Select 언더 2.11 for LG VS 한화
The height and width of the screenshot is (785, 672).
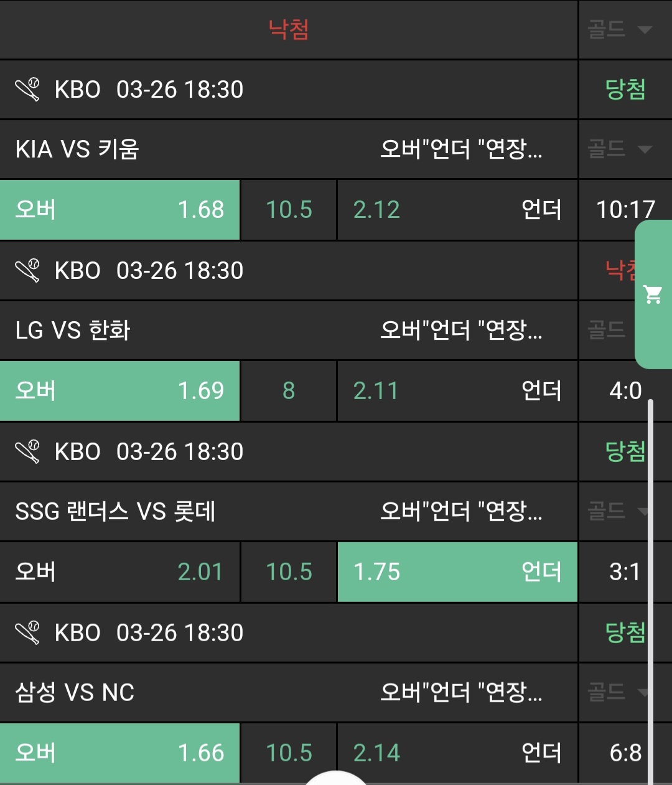pyautogui.click(x=457, y=391)
